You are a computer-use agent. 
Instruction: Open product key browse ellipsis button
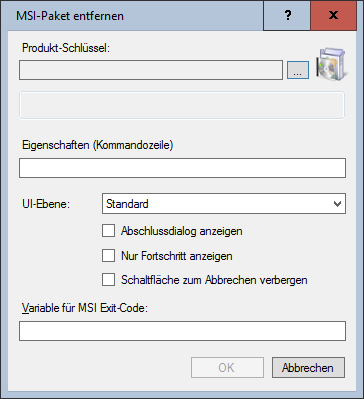tap(298, 70)
